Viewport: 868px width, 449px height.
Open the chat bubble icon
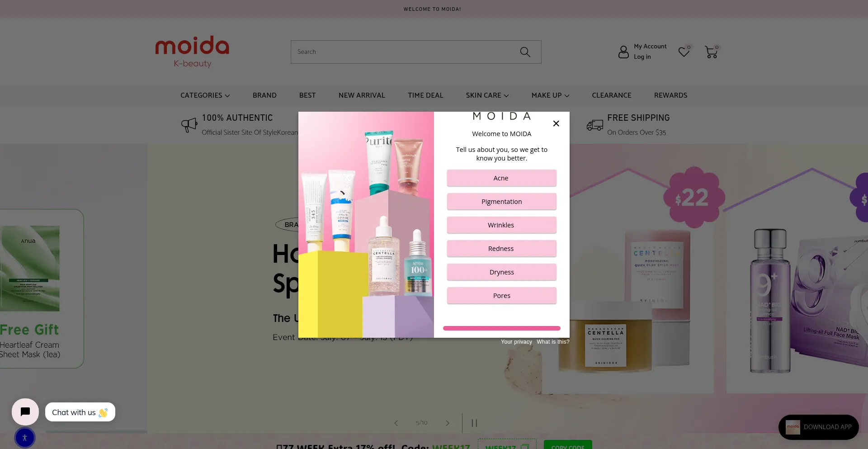pyautogui.click(x=25, y=411)
